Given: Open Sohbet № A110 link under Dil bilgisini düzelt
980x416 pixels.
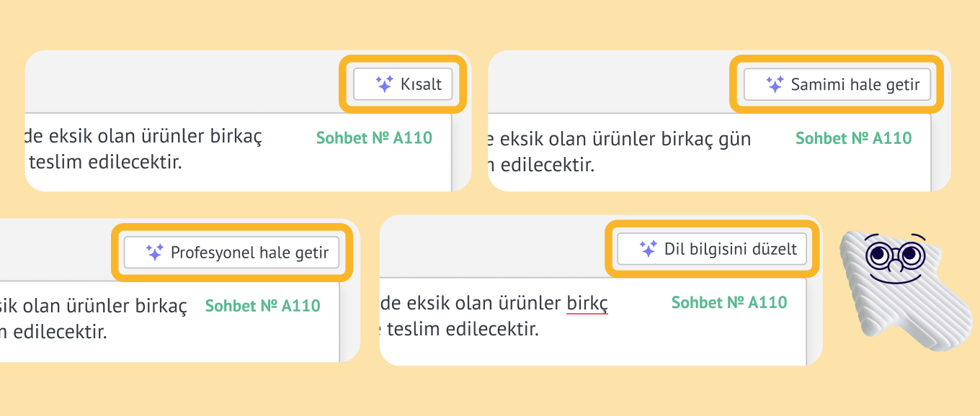Looking at the screenshot, I should tap(729, 302).
